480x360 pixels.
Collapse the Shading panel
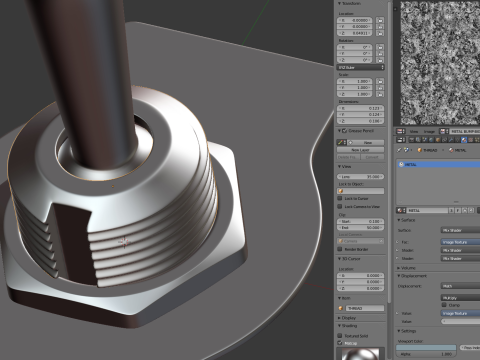tap(339, 326)
